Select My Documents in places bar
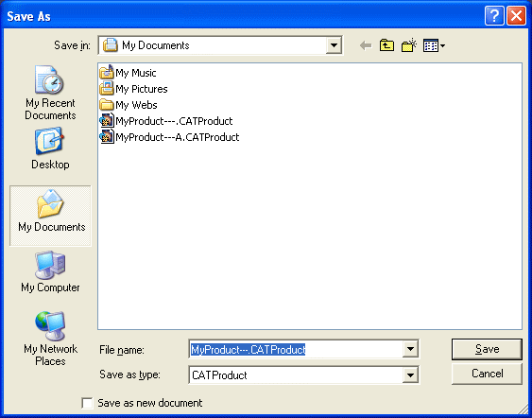532x418 pixels. [x=50, y=216]
